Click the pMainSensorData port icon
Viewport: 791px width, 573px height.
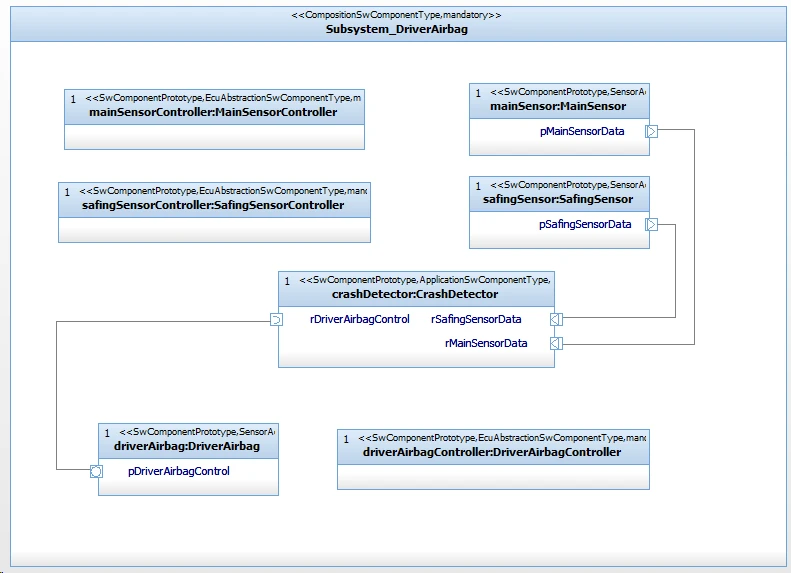coord(651,131)
